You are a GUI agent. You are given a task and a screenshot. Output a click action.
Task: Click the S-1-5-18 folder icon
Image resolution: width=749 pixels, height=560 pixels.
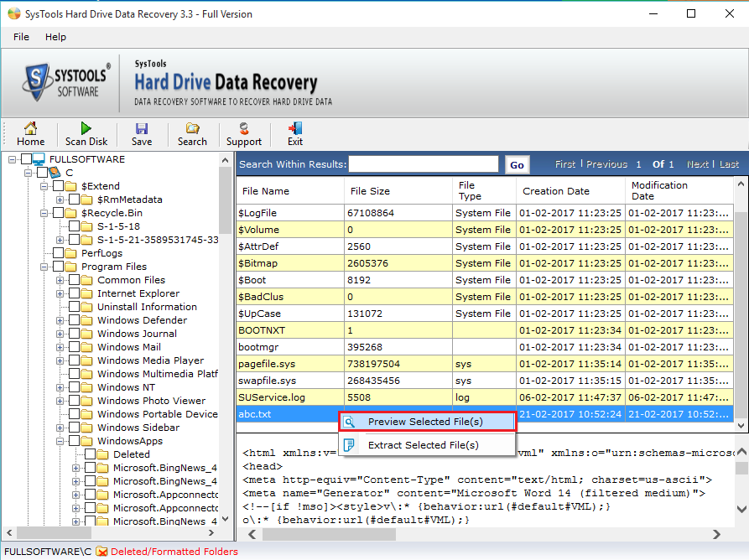(87, 226)
